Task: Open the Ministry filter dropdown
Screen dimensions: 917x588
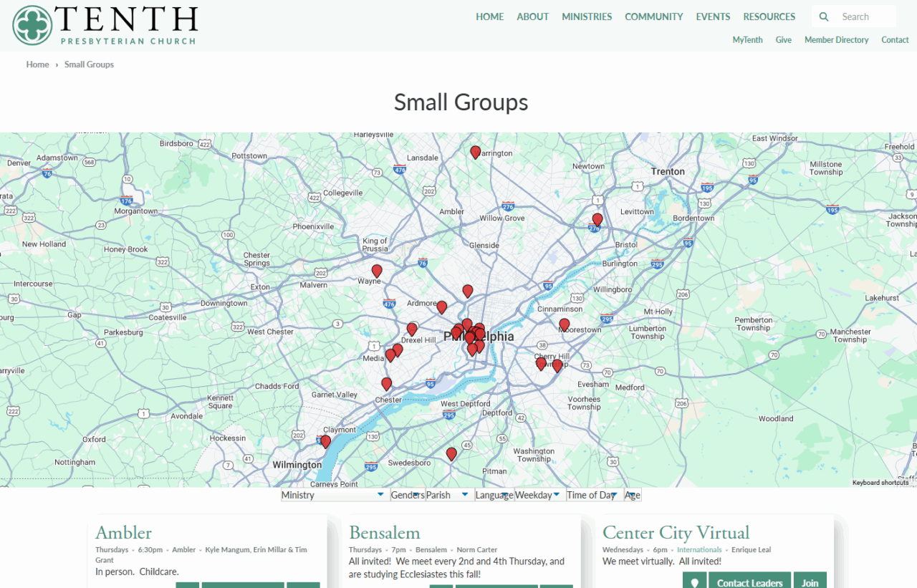Action: [x=334, y=495]
